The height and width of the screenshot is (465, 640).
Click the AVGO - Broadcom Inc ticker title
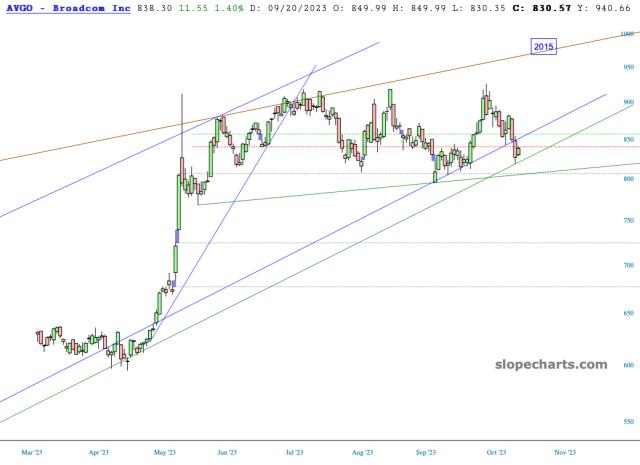[67, 6]
